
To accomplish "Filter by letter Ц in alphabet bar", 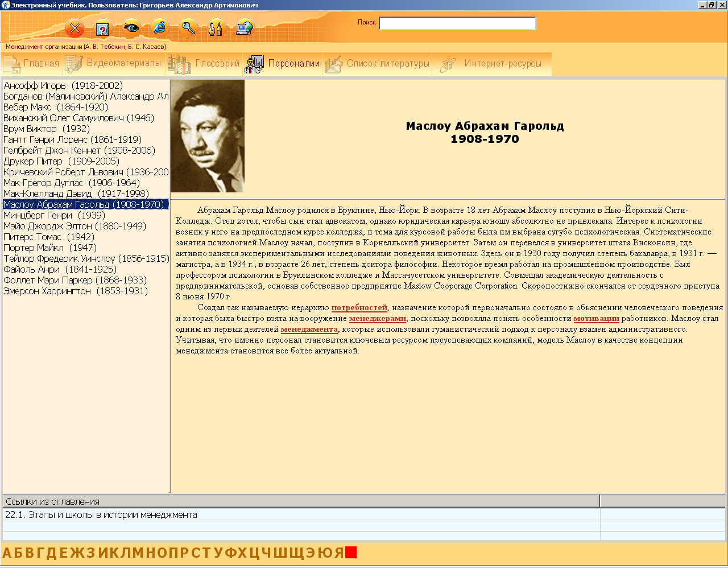I will (x=255, y=553).
